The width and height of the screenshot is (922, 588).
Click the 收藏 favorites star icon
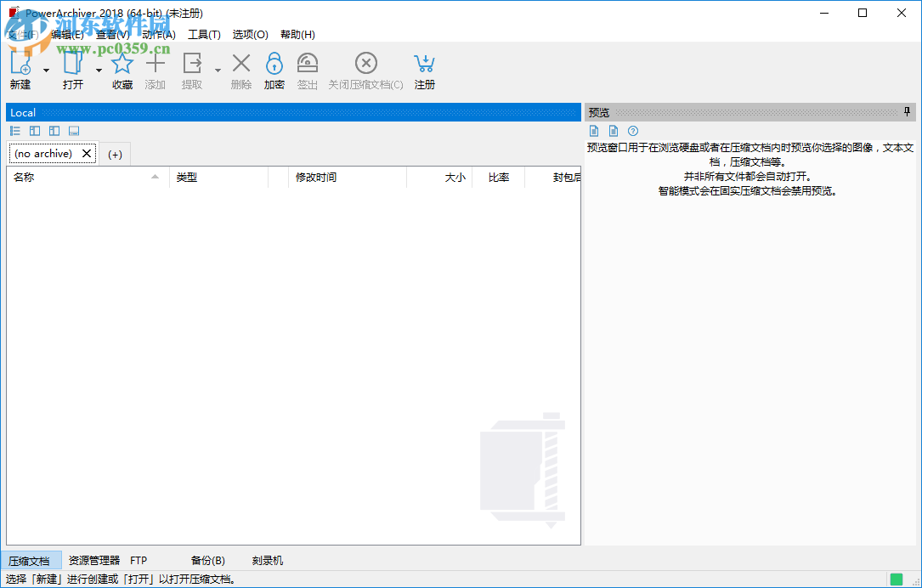pyautogui.click(x=122, y=64)
